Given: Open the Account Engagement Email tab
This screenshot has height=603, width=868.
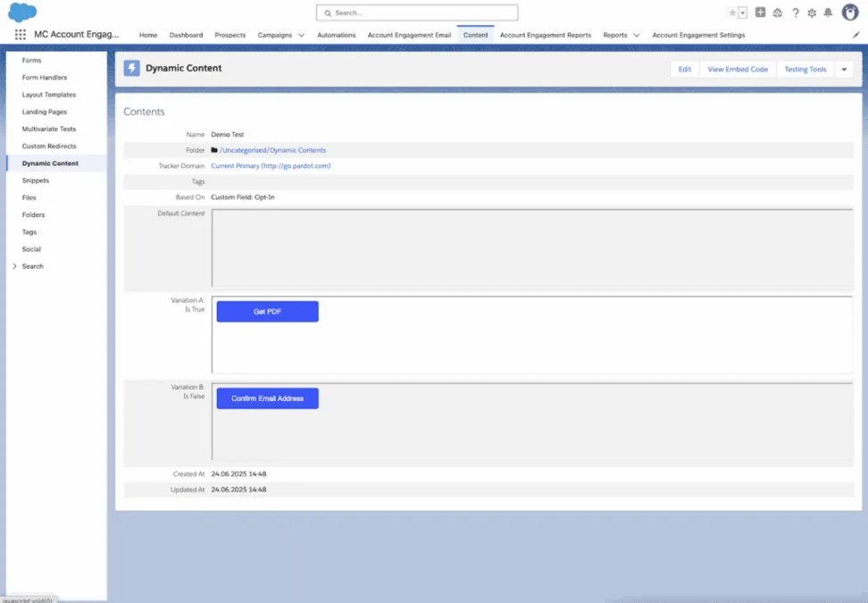Looking at the screenshot, I should (x=409, y=35).
